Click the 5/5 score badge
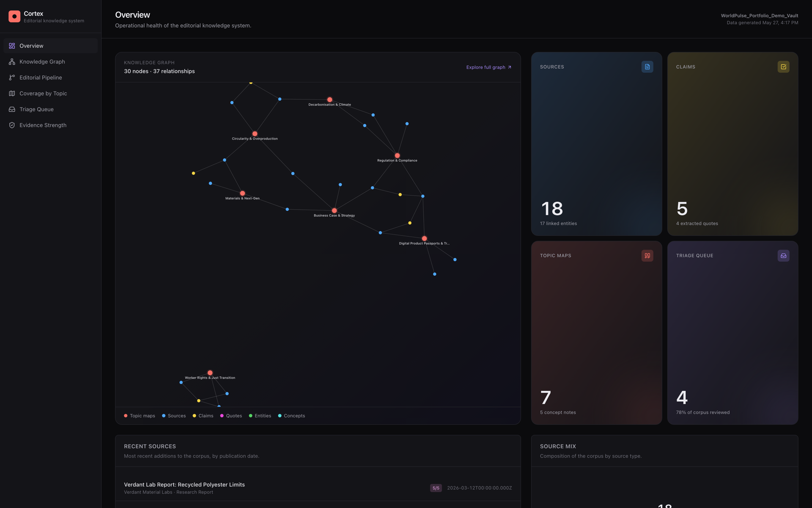This screenshot has height=508, width=812. coord(436,488)
